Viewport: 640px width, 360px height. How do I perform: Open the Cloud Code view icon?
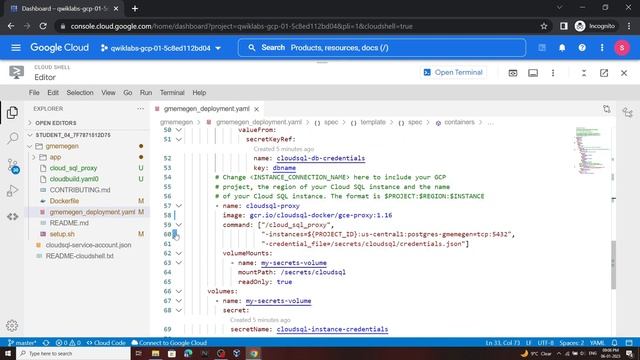click(12, 216)
